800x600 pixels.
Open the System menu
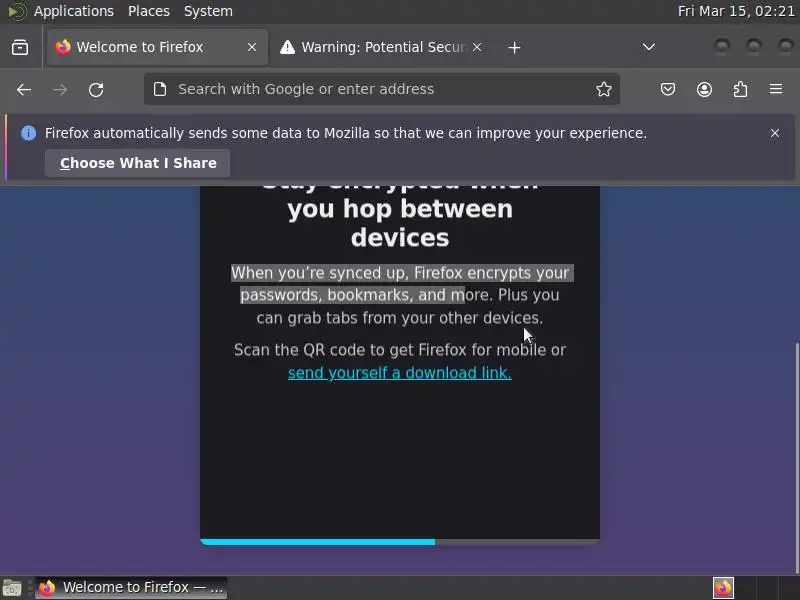click(x=208, y=11)
